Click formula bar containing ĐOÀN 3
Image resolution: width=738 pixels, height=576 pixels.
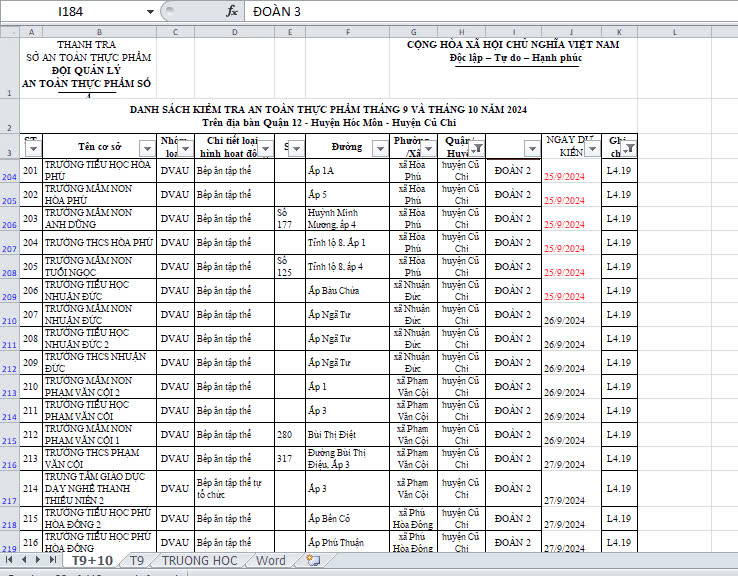pos(480,11)
